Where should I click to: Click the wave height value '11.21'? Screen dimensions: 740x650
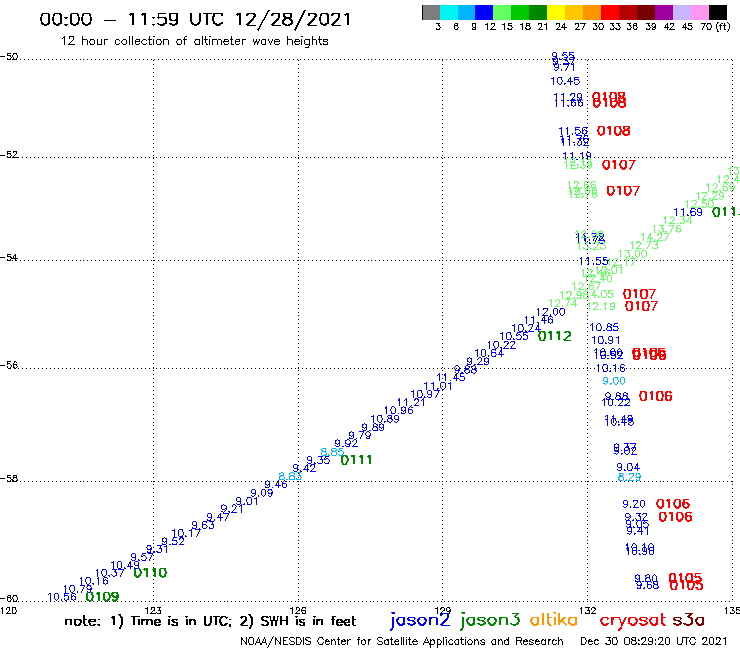(x=411, y=402)
